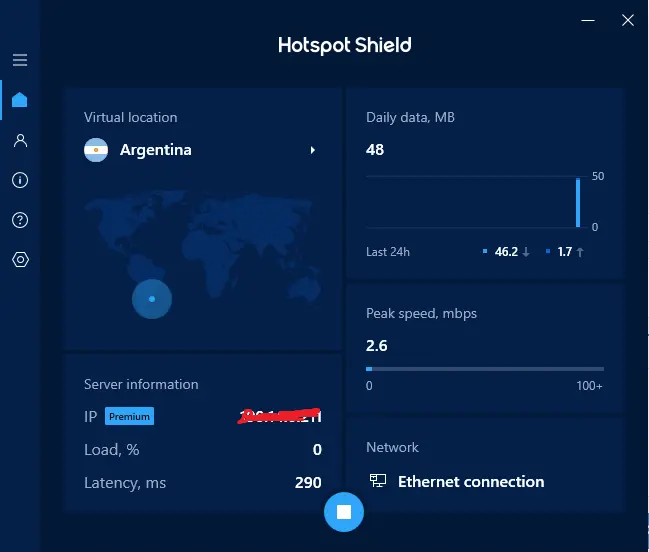Open the Help question mark icon
Image resolution: width=649 pixels, height=552 pixels.
pos(20,220)
